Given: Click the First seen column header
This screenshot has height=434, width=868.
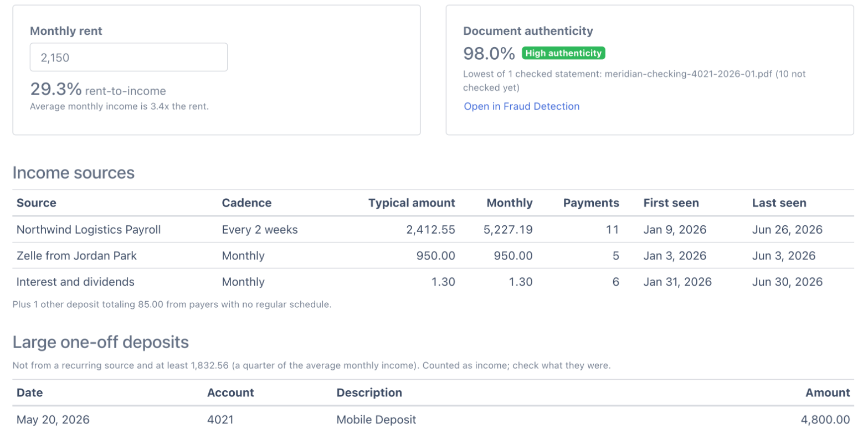Looking at the screenshot, I should tap(671, 203).
